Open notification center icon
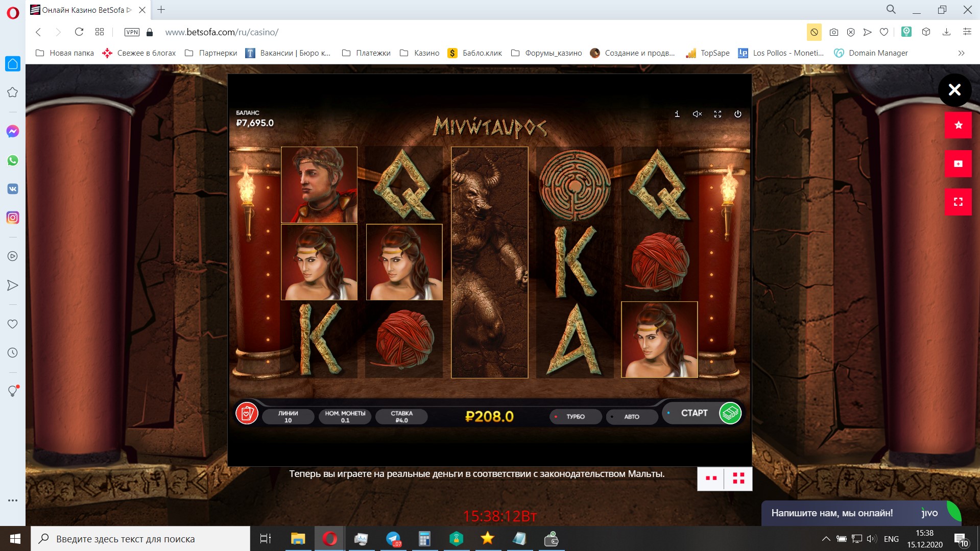Screen dimensions: 980x551 tap(961, 539)
